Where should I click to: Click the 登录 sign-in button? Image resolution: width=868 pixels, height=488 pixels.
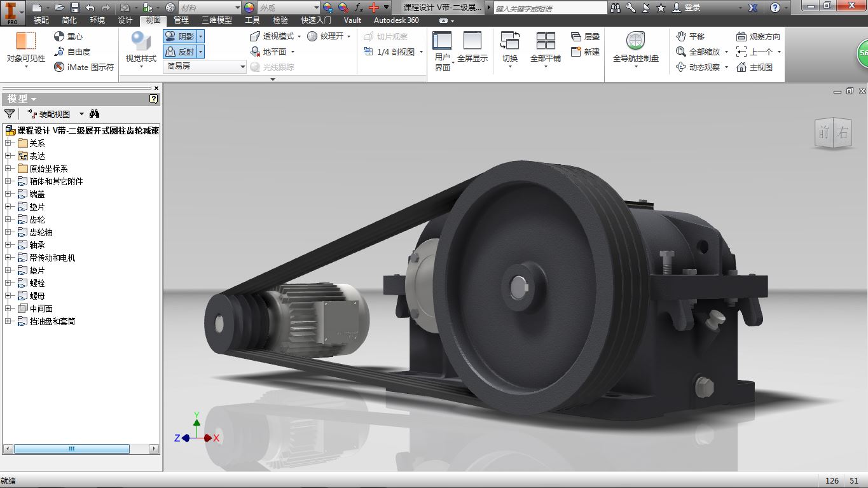click(x=686, y=8)
